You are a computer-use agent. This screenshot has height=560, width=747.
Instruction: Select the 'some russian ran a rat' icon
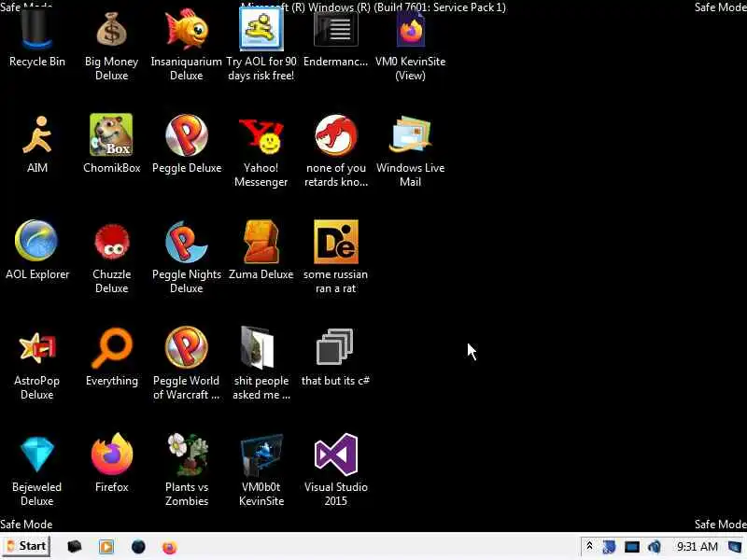click(x=336, y=242)
